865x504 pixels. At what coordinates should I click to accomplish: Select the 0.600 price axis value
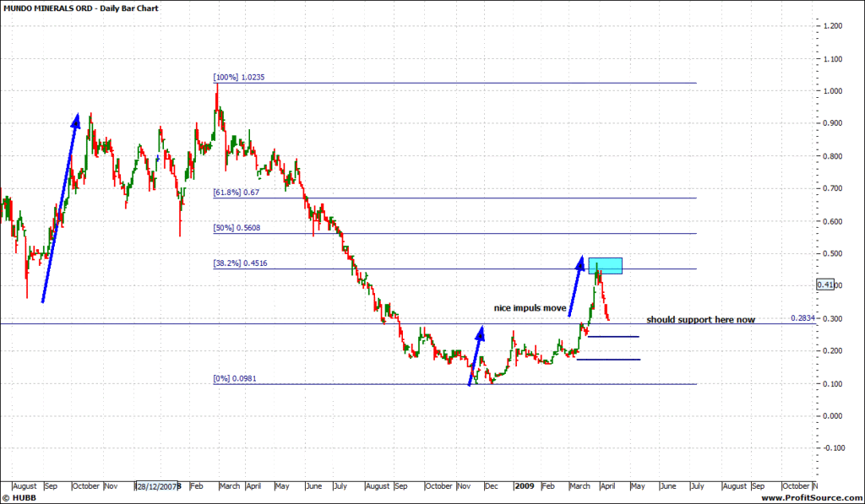(832, 221)
